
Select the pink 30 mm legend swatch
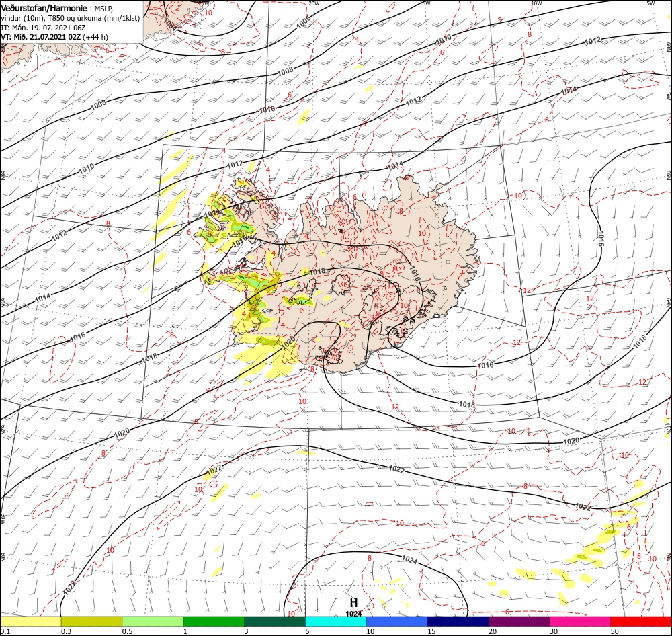(x=581, y=621)
